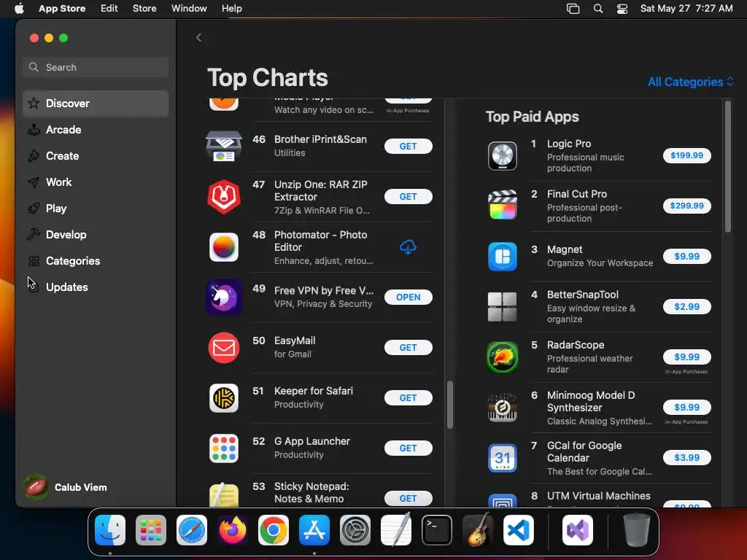Open Photomator app icon

[224, 247]
